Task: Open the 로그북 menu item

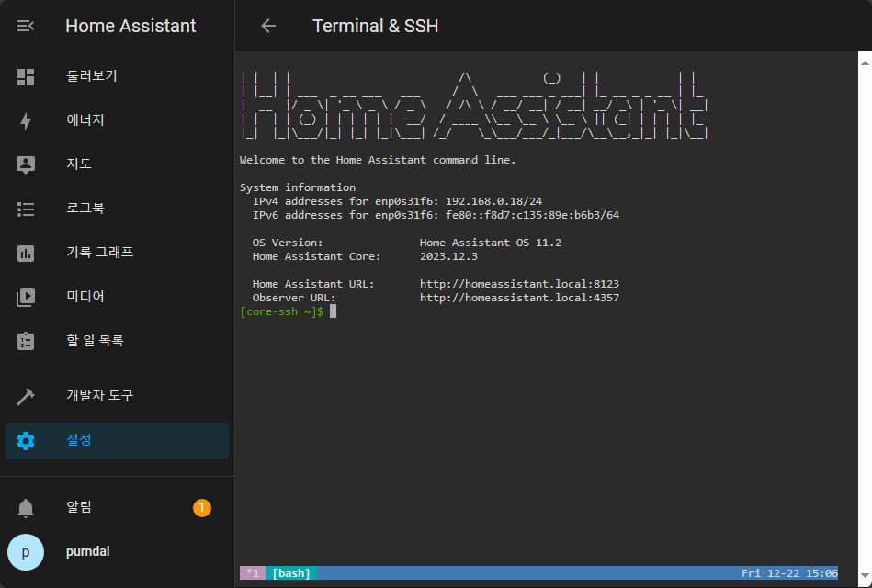Action: pos(117,209)
